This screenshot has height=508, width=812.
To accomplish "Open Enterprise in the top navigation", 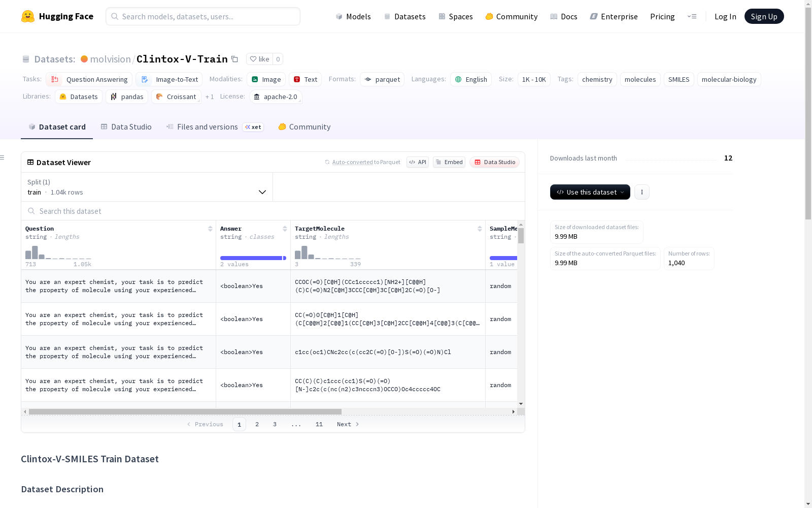I will (x=614, y=16).
